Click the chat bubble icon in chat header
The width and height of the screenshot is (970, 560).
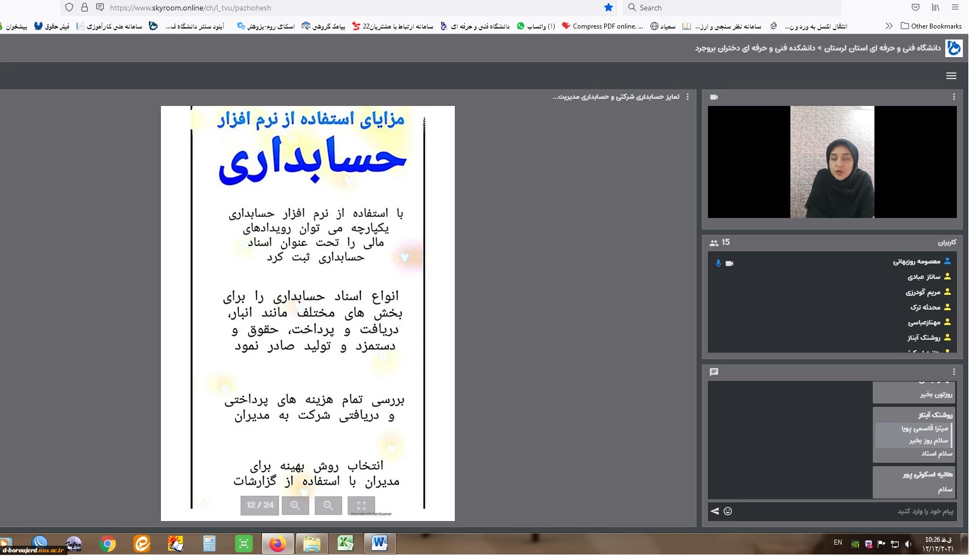[x=714, y=372]
